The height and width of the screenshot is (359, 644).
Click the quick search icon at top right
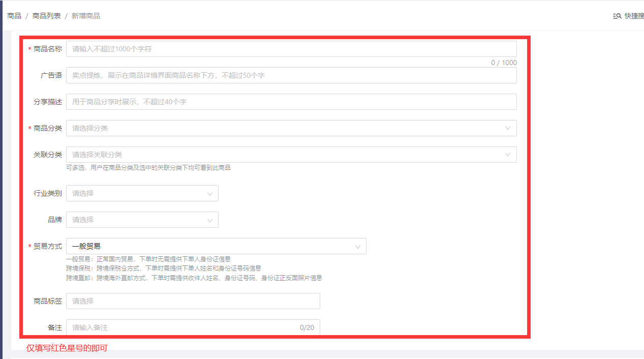pos(617,16)
